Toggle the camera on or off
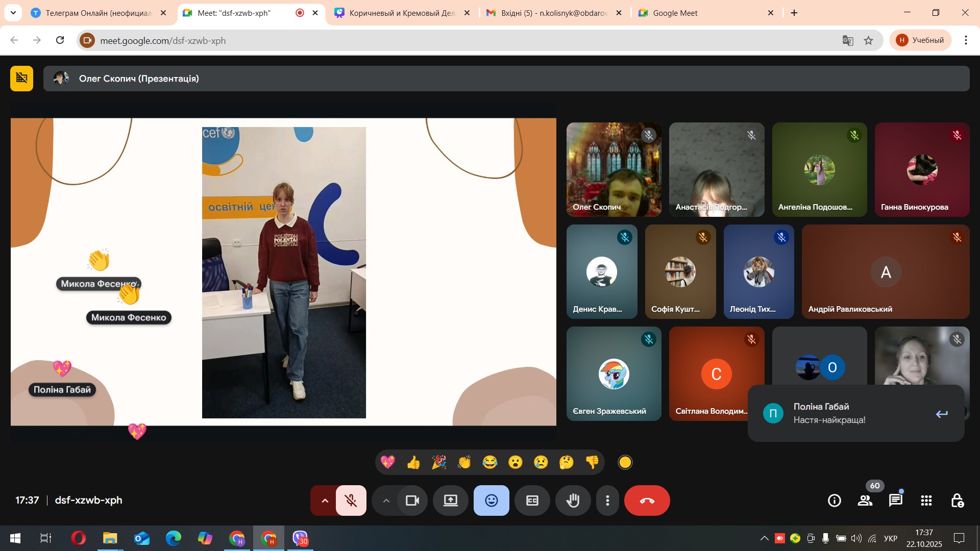Screen dimensions: 980x551 click(x=412, y=500)
